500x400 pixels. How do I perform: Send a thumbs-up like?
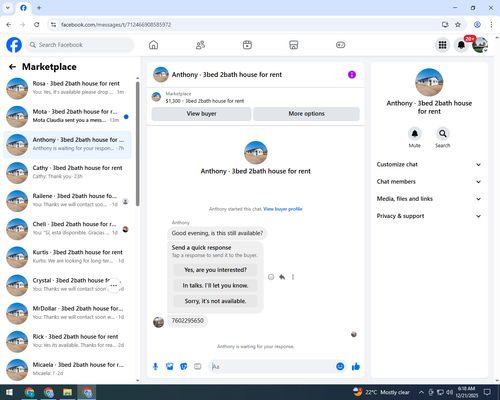point(356,367)
